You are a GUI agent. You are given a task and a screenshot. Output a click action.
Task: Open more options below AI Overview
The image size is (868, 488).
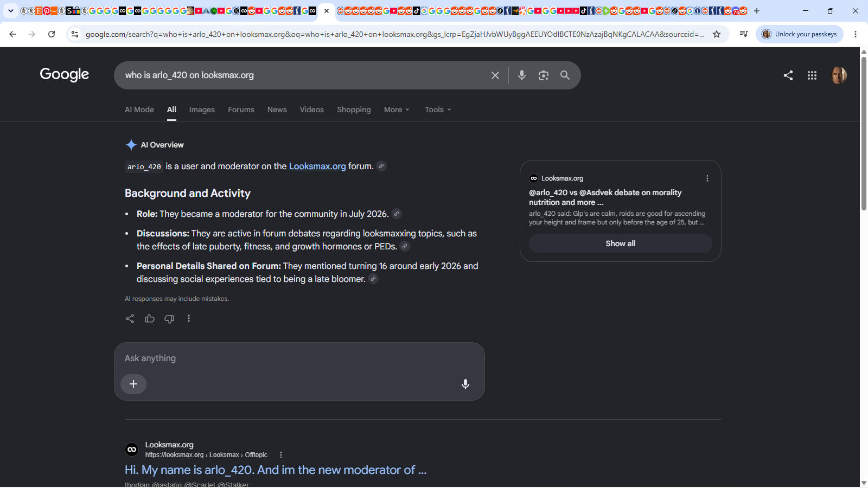189,319
